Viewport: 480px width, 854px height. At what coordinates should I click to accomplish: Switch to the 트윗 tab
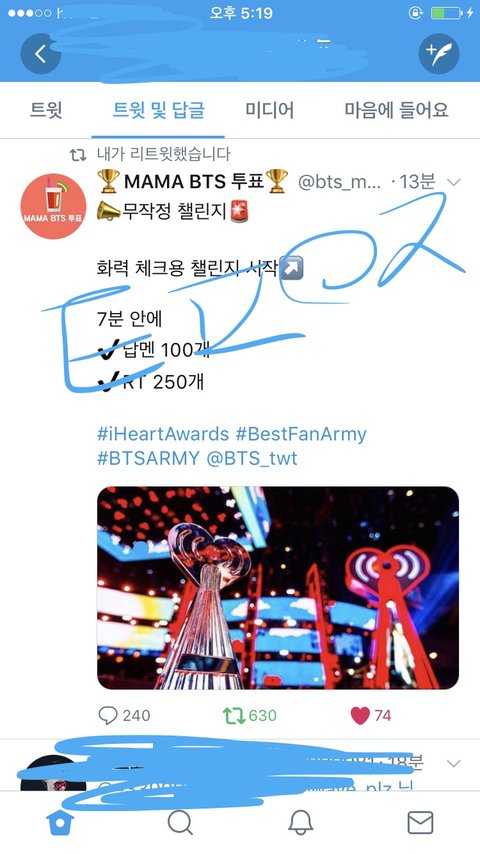[x=46, y=110]
